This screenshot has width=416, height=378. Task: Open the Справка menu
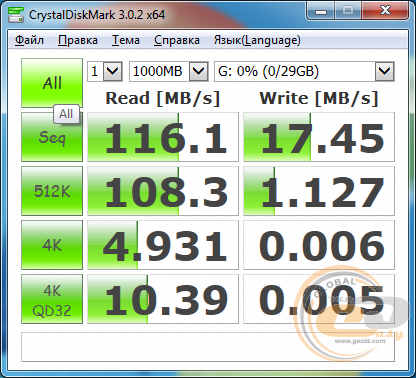tap(177, 40)
